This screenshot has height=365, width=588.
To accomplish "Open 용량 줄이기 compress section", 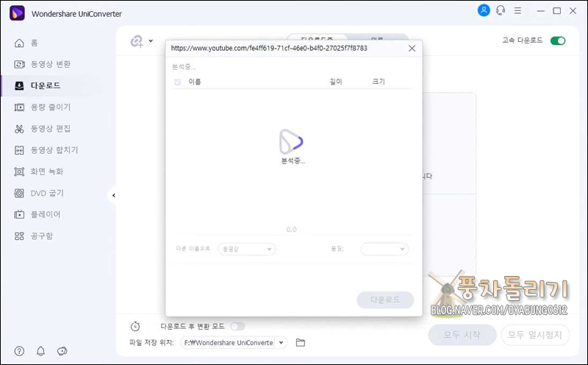I will [x=43, y=107].
